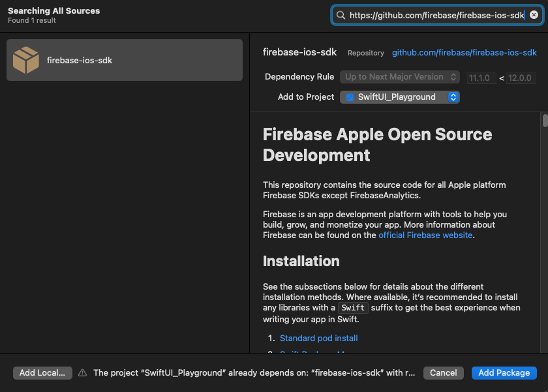Click the github.com/firebase/firebase-ios-sdk repository link
The height and width of the screenshot is (392, 548).
click(x=464, y=53)
